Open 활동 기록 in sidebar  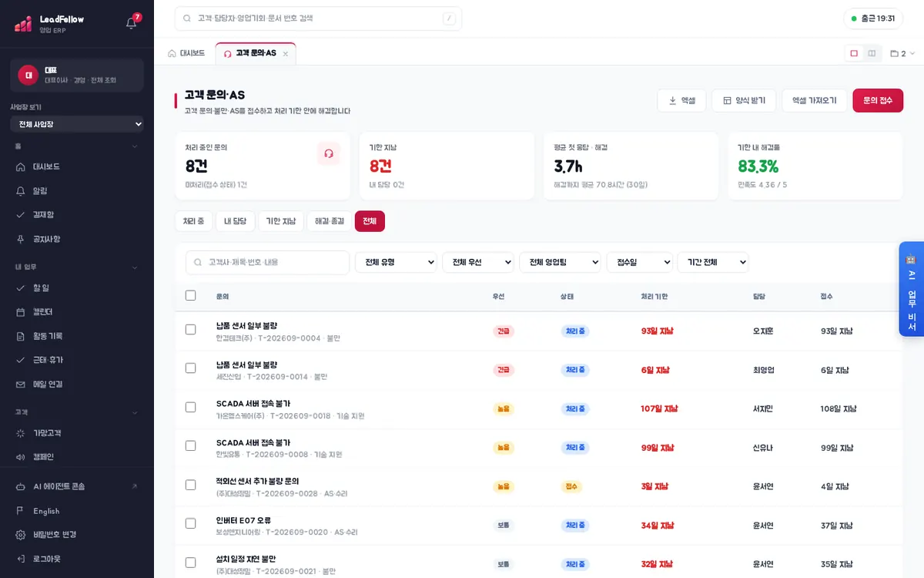77,336
